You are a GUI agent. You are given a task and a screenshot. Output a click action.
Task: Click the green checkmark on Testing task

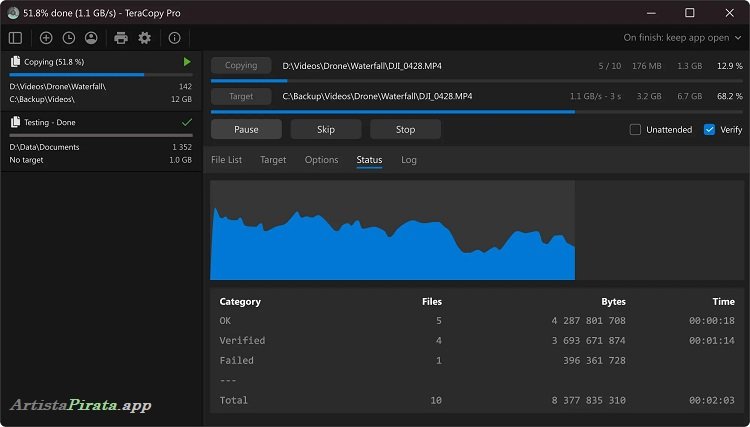(186, 122)
